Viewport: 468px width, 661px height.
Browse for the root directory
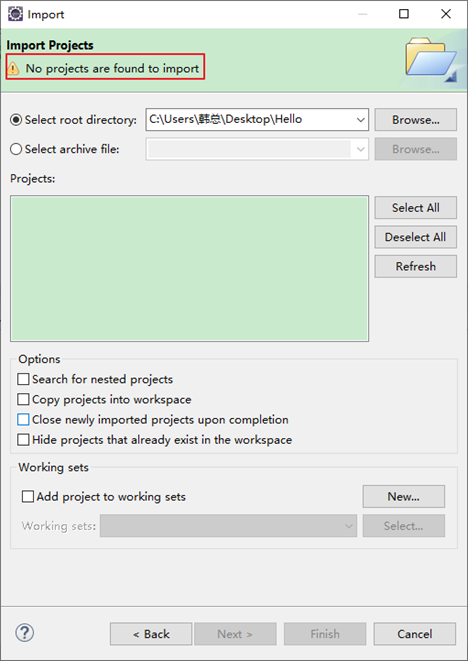pos(415,120)
